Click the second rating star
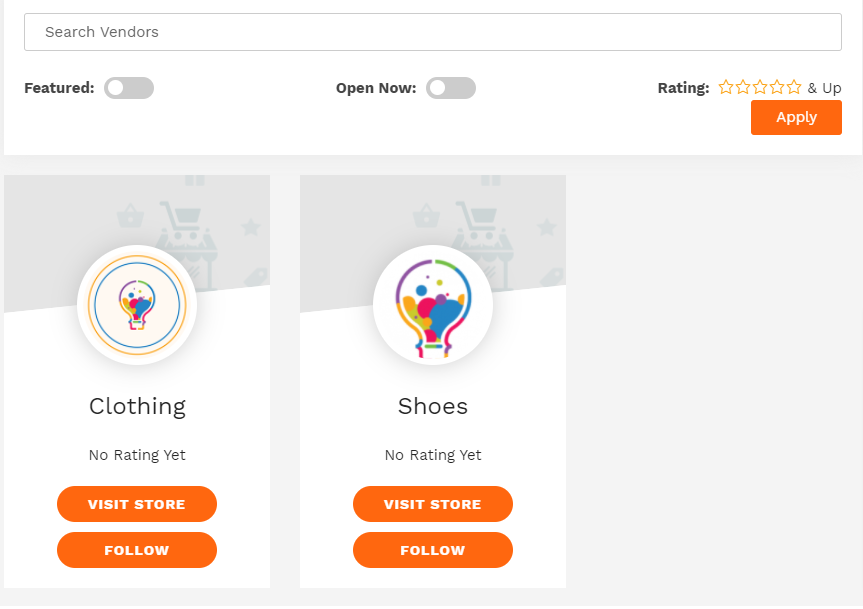Image resolution: width=863 pixels, height=609 pixels. [743, 88]
